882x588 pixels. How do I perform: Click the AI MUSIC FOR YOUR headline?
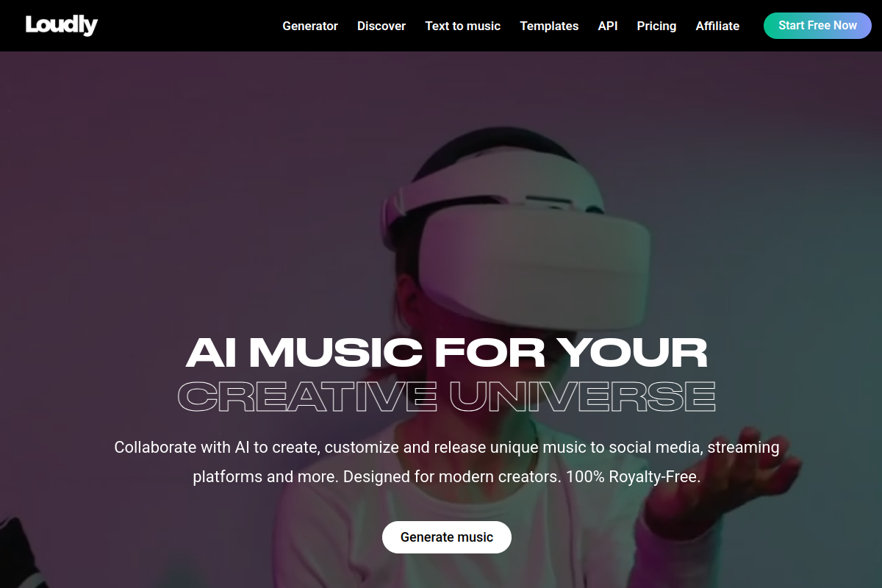click(446, 352)
